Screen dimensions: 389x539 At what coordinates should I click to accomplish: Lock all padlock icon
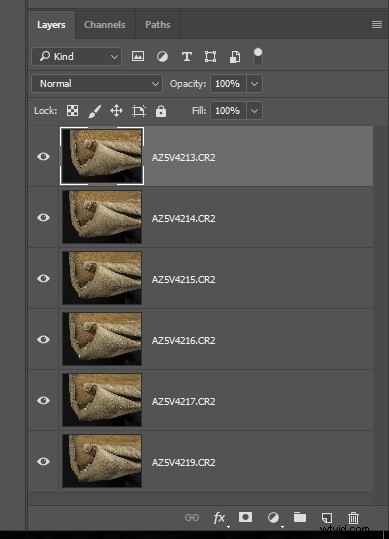161,111
